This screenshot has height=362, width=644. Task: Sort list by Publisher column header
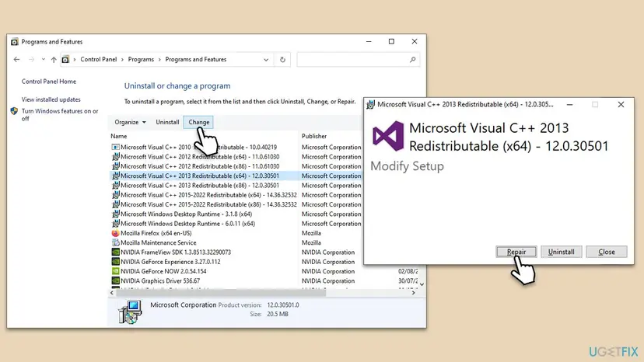pyautogui.click(x=314, y=136)
